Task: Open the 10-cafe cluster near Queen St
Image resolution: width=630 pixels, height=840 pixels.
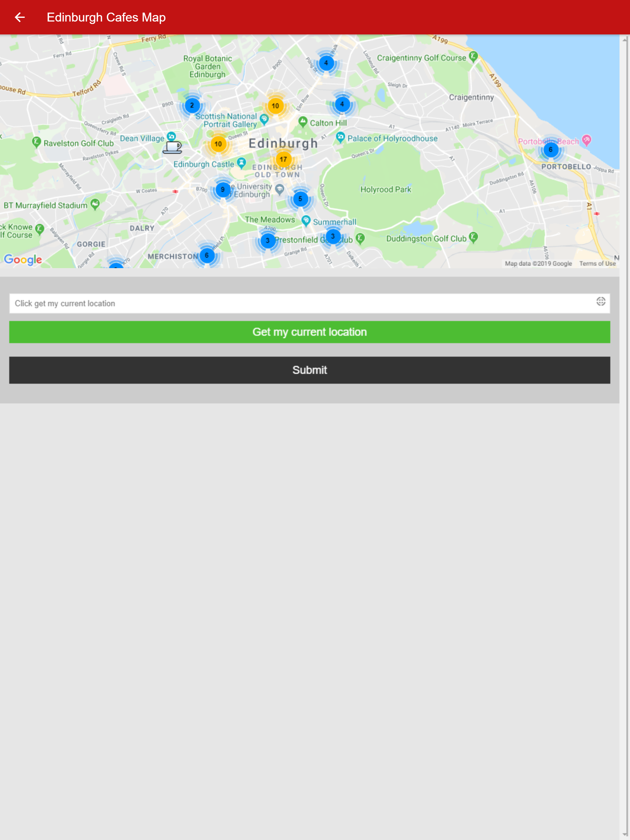Action: click(218, 144)
